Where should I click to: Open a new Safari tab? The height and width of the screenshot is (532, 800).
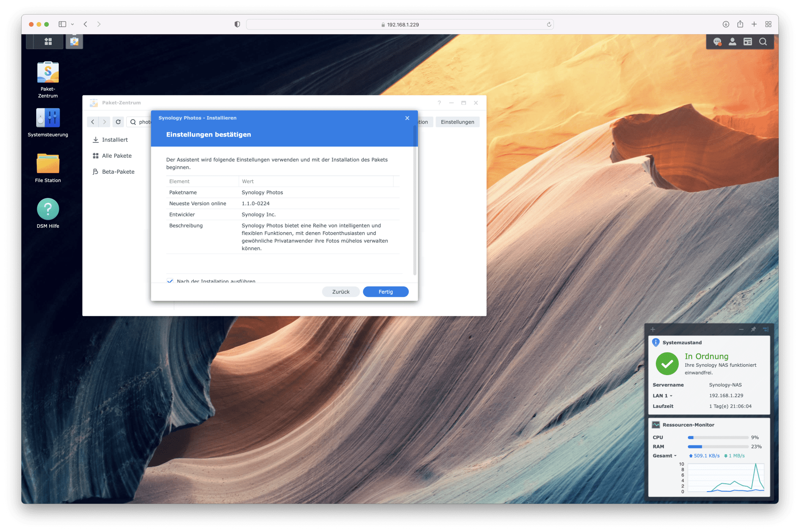coord(754,24)
